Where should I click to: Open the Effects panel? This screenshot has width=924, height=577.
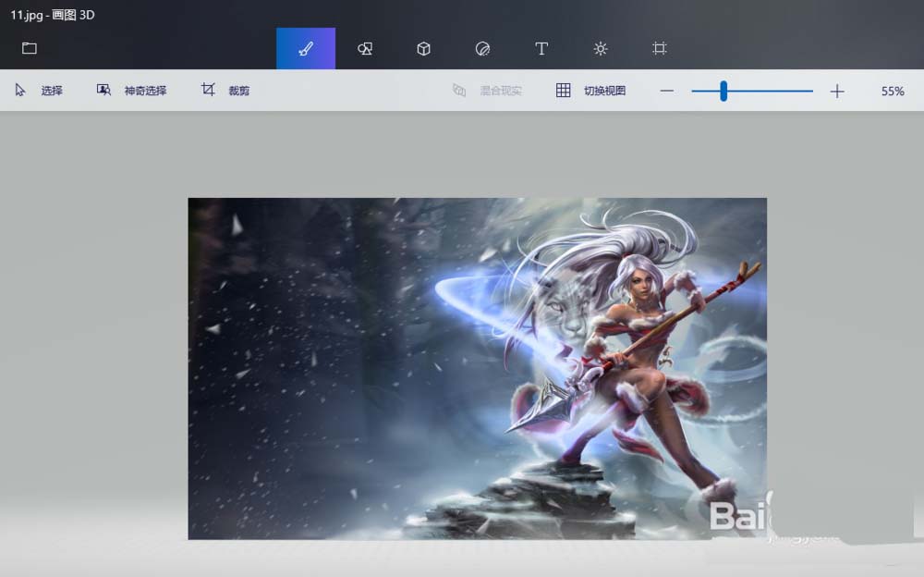[x=601, y=48]
